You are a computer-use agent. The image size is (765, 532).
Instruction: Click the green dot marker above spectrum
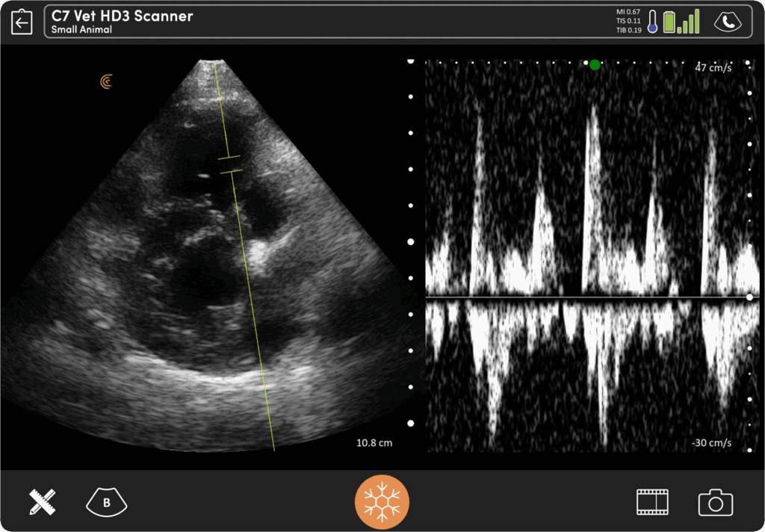(x=595, y=65)
